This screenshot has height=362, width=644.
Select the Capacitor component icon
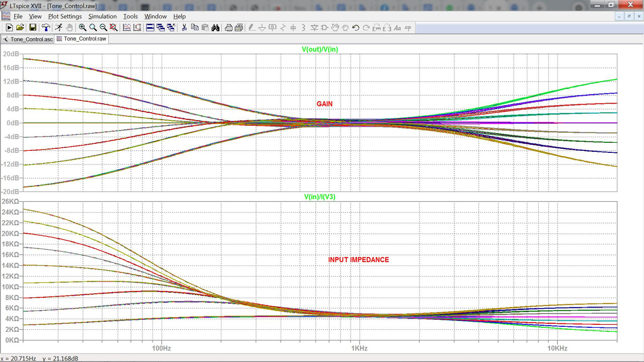point(293,28)
